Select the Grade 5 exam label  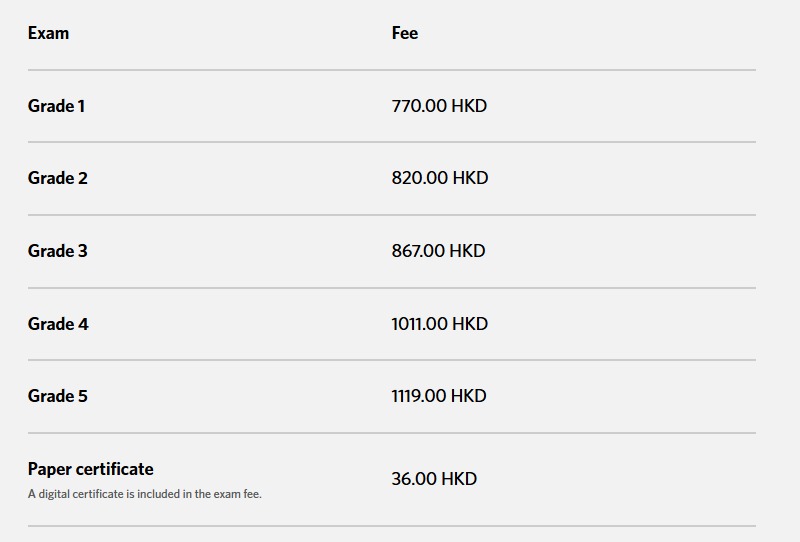58,396
